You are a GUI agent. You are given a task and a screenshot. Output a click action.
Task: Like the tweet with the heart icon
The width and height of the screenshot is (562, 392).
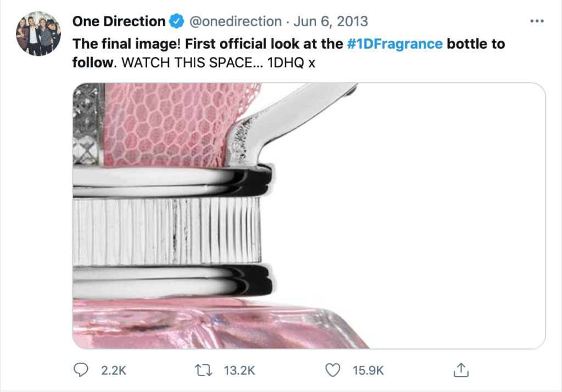(x=333, y=370)
